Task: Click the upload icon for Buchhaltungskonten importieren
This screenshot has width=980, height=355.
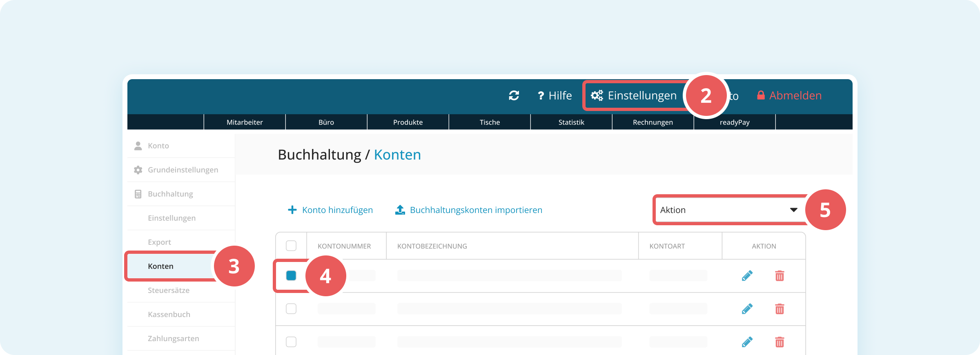Action: point(400,210)
